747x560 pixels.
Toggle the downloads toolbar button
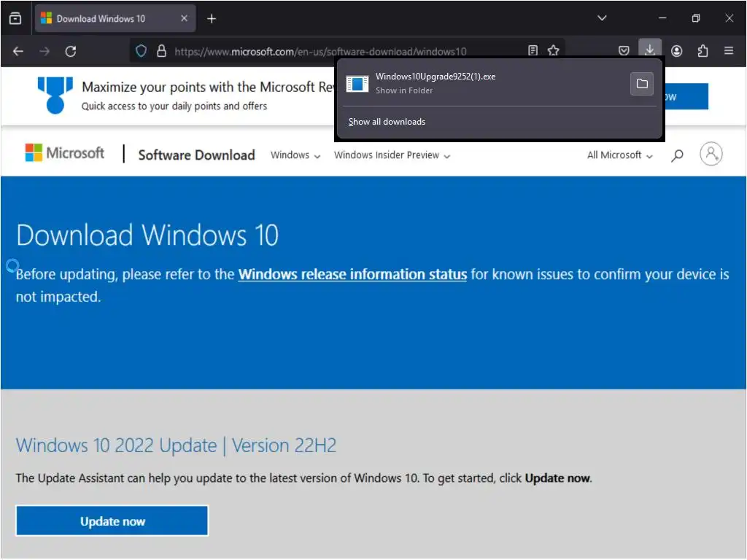[x=650, y=50]
